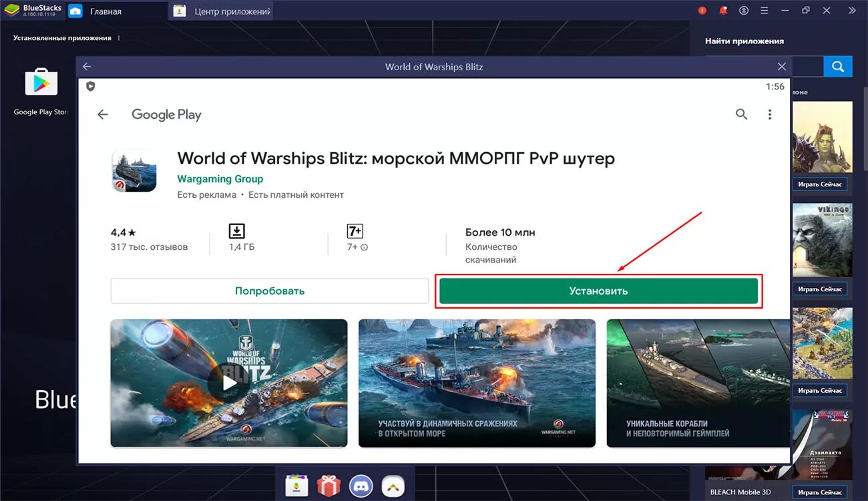Click Играть Сейчас under the strategy village game

[x=820, y=391]
